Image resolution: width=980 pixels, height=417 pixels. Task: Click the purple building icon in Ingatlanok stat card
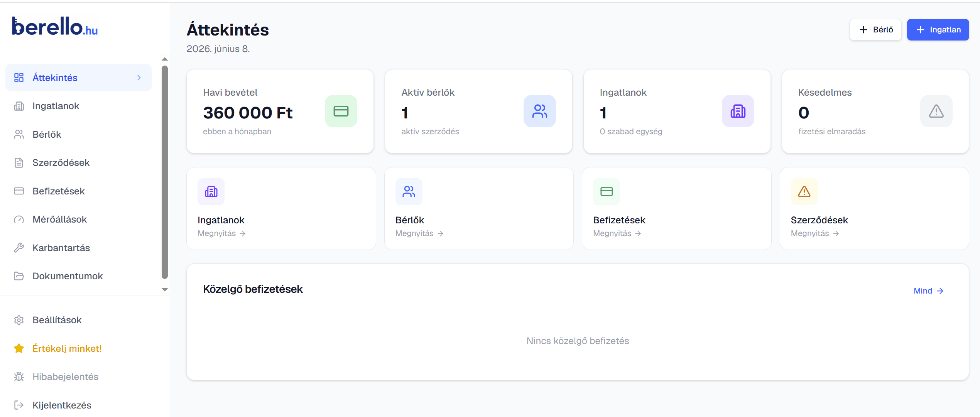click(x=738, y=111)
